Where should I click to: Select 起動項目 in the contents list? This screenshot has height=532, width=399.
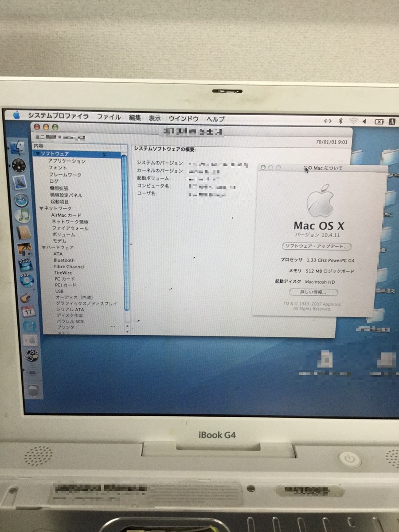59,202
